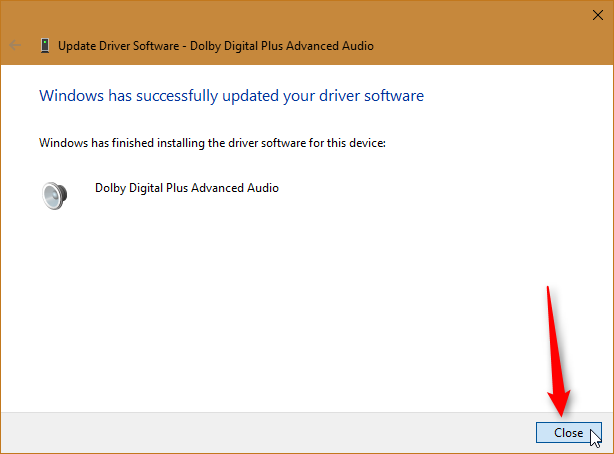Click the Close button
614x454 pixels.
coord(569,432)
